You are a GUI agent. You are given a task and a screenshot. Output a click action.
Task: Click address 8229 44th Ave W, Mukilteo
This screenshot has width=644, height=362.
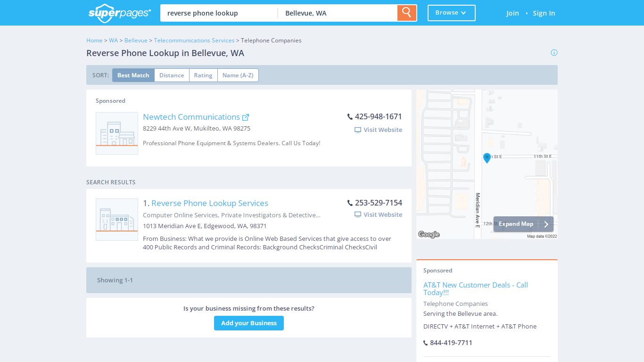click(197, 129)
